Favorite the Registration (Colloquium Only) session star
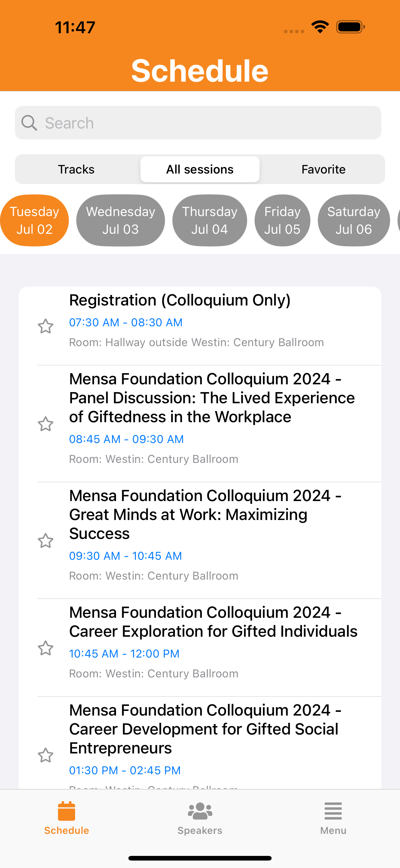Screen dimensions: 400x868 click(x=46, y=326)
